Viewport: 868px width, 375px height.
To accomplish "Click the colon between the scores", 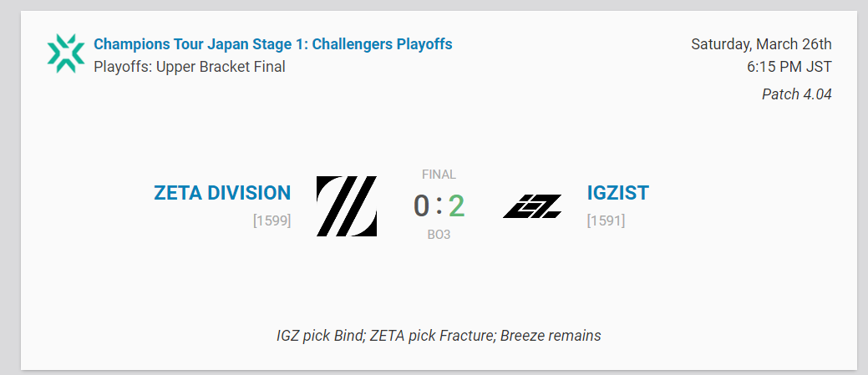I will [439, 205].
